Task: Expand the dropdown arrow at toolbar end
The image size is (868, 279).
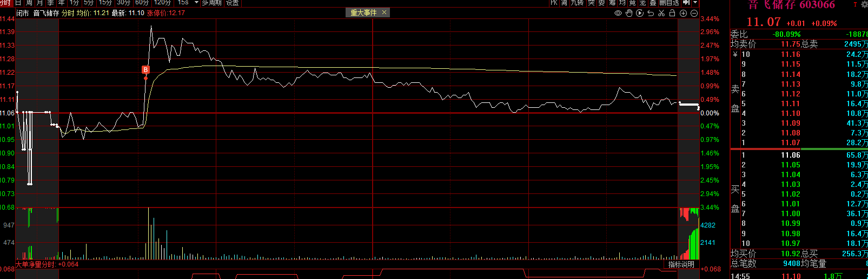Action: coord(695,3)
